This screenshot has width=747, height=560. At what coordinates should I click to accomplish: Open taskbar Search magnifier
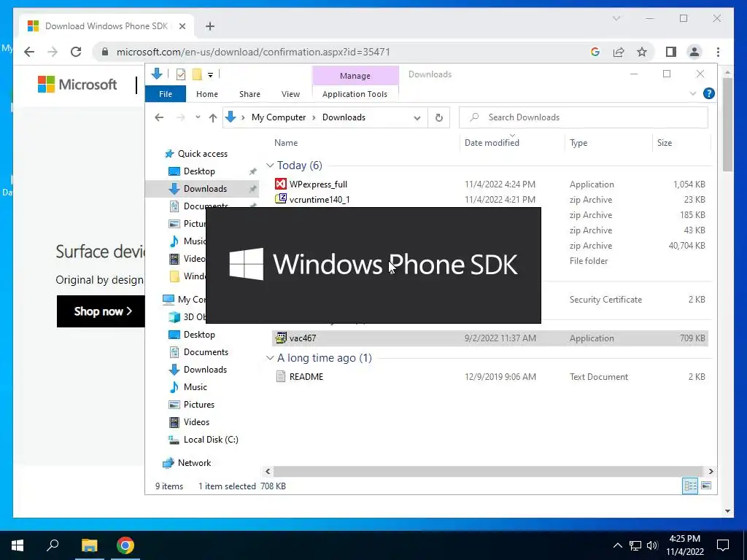pos(53,545)
